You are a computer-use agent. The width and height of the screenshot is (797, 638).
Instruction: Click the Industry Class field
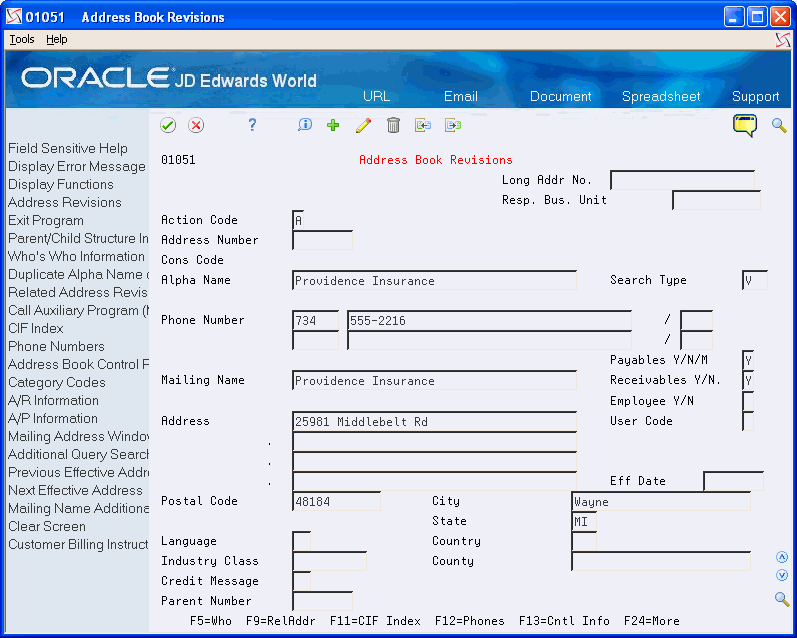click(x=329, y=561)
